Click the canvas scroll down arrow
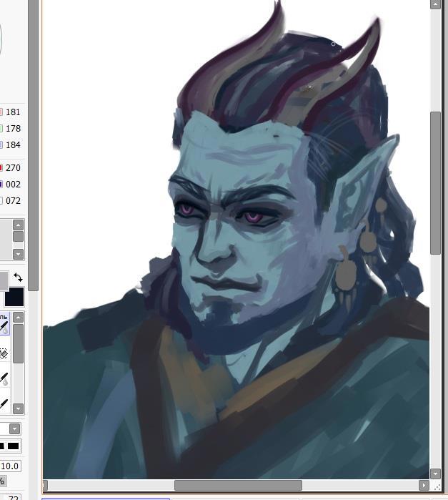The width and height of the screenshot is (448, 500). coord(436,474)
